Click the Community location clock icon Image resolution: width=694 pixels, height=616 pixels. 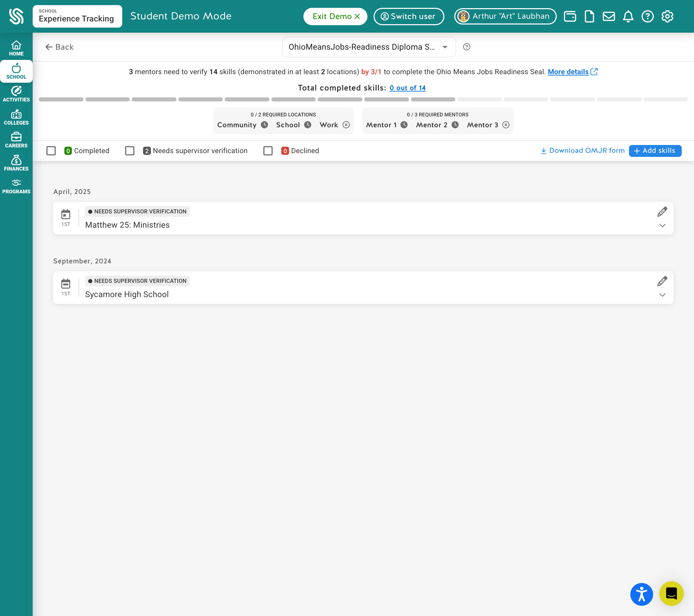[264, 125]
